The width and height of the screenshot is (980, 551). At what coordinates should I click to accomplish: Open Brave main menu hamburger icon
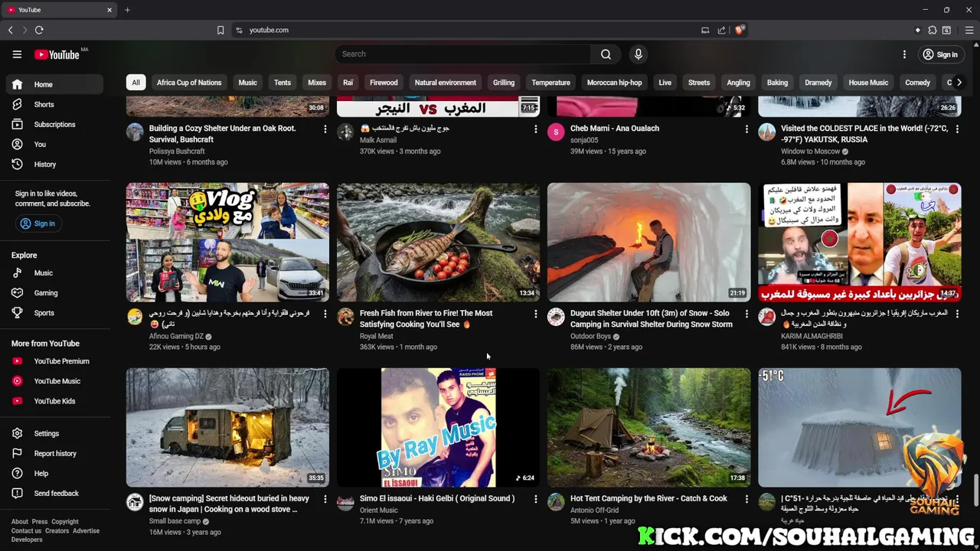point(969,30)
